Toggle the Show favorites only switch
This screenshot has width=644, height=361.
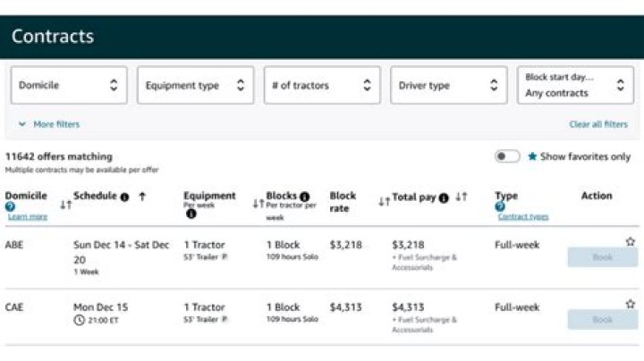click(507, 156)
